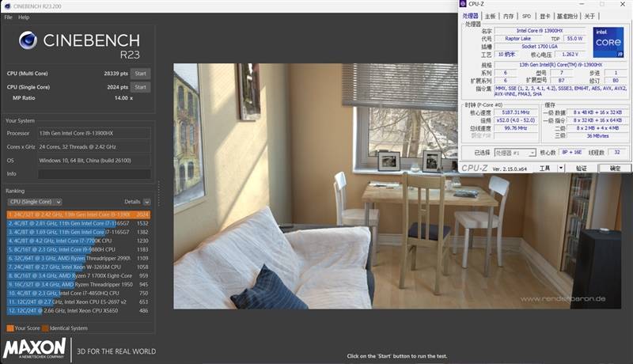Click the orange Your Score legend square
This screenshot has height=364, width=633.
tap(10, 328)
